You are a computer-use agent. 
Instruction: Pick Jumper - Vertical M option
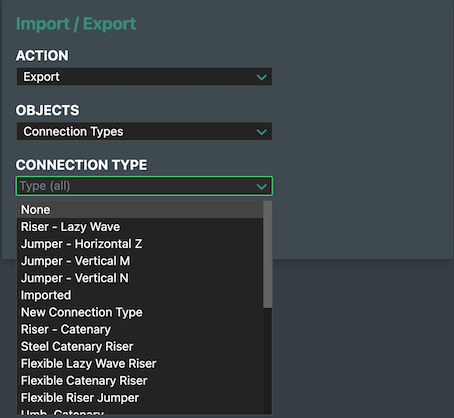[x=140, y=261]
